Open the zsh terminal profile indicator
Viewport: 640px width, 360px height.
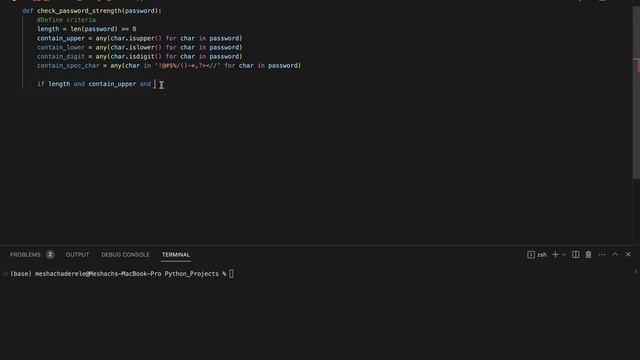point(537,255)
